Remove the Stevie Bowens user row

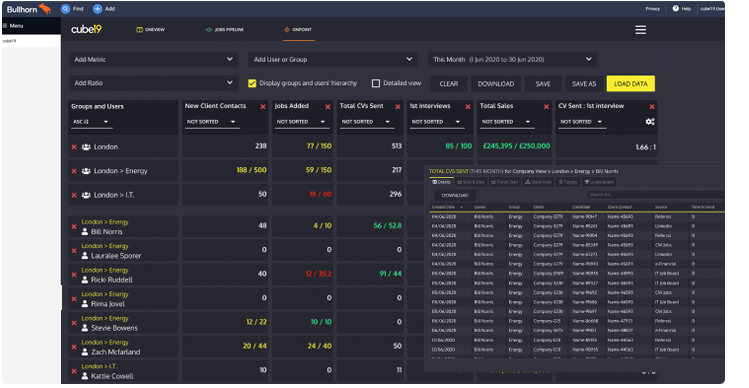[74, 323]
